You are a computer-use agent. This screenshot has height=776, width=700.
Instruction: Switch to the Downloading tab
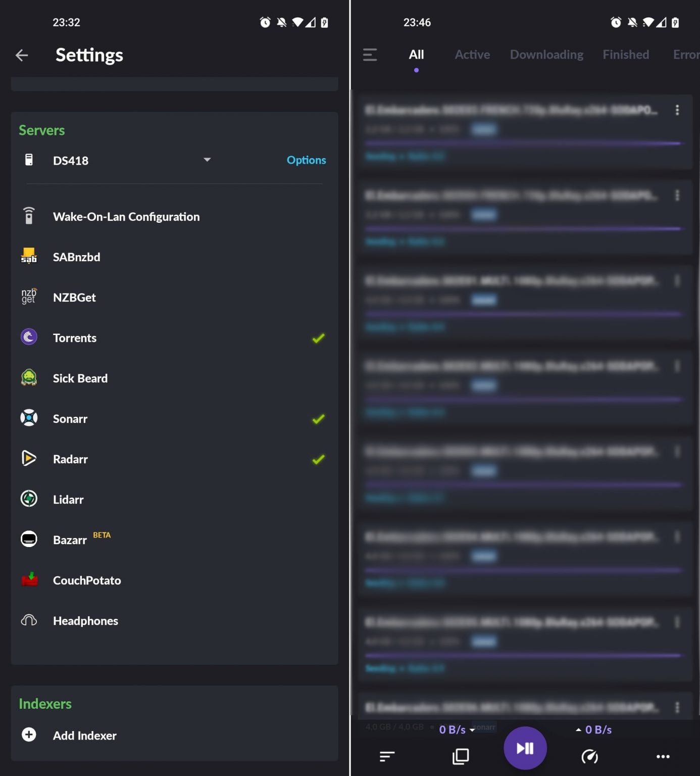point(546,55)
